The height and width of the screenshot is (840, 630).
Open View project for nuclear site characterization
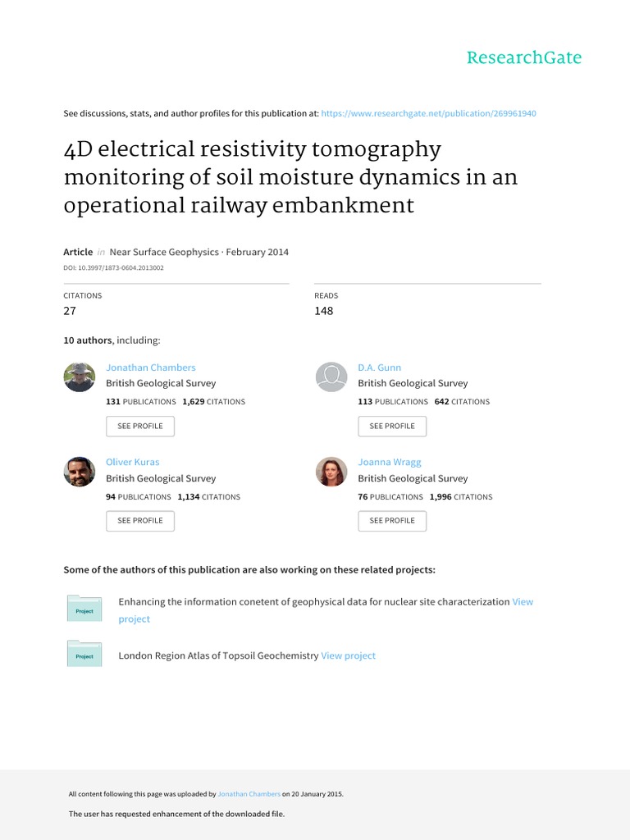click(523, 601)
